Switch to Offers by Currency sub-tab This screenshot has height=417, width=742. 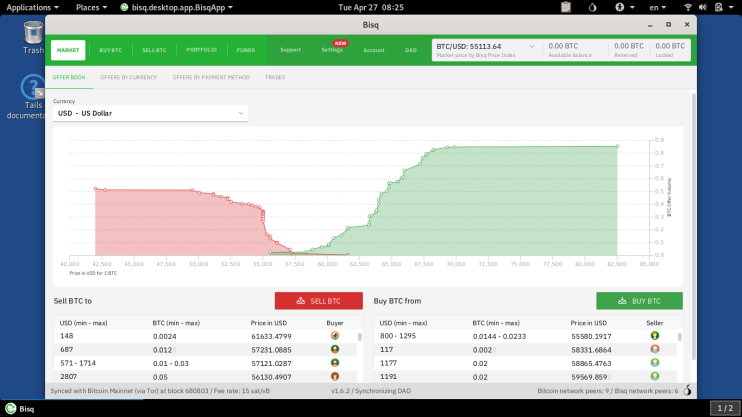tap(129, 77)
